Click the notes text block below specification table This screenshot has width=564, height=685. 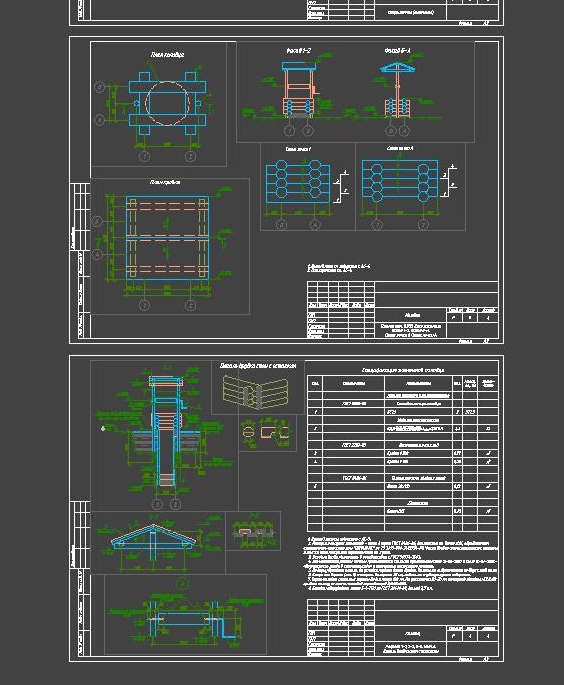click(x=400, y=564)
